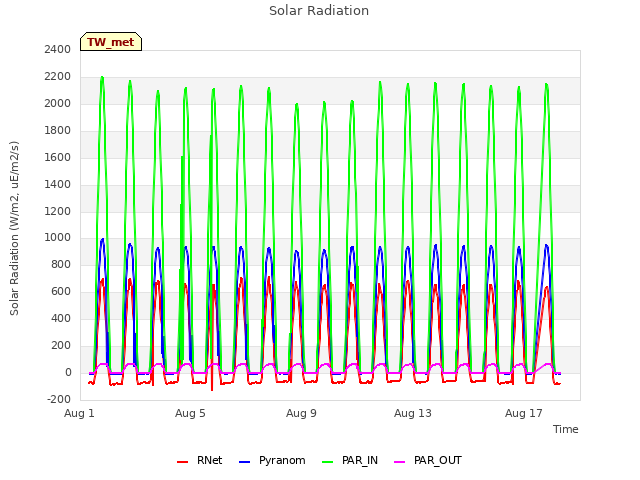Click the 400 y-axis tick label
This screenshot has height=480, width=640.
61,318
